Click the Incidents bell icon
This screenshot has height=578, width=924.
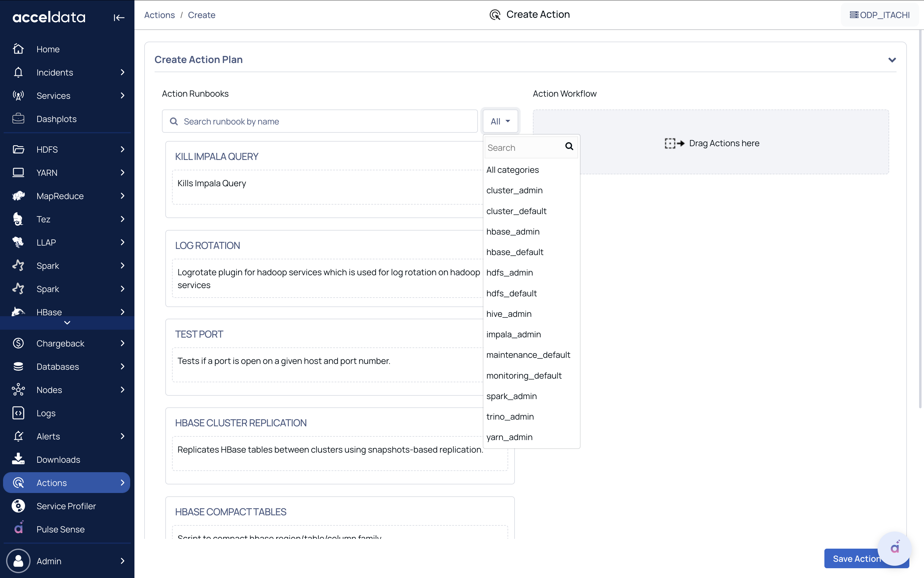(x=18, y=72)
